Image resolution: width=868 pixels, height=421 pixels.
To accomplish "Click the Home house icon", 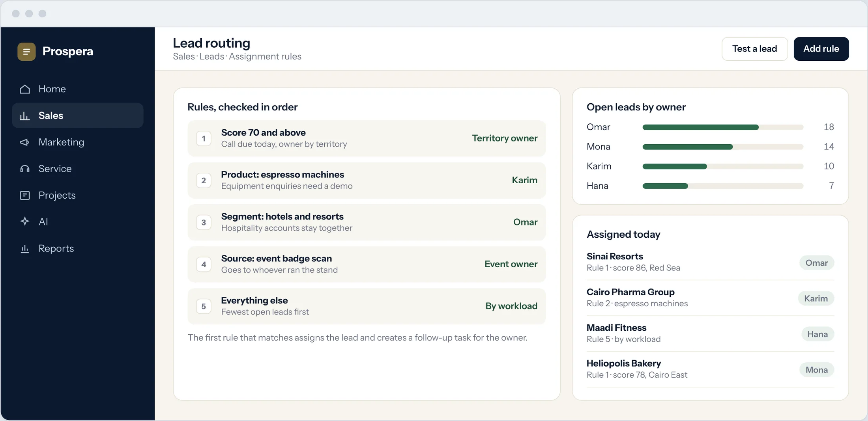I will pos(25,89).
